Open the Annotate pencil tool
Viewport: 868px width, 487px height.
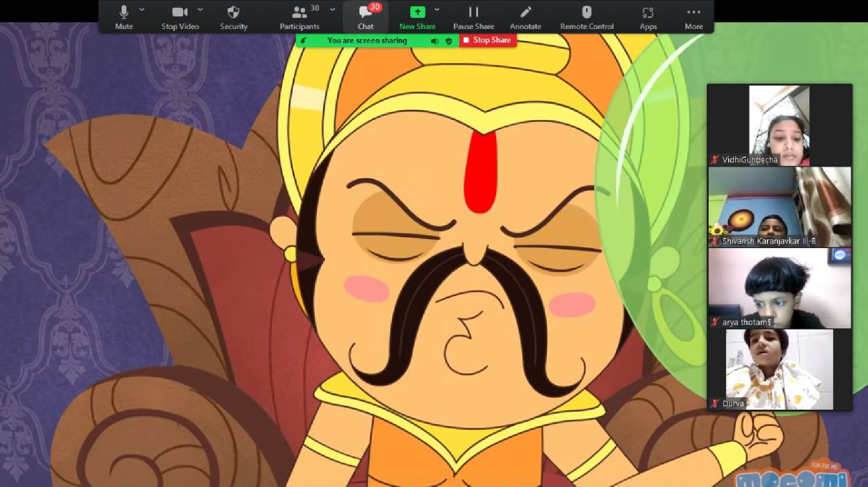click(x=526, y=17)
